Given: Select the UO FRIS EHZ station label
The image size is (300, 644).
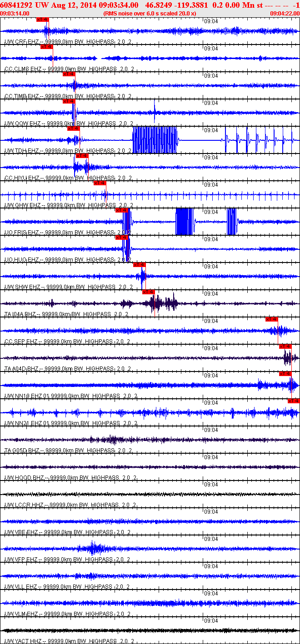Looking at the screenshot, I should 68,233.
